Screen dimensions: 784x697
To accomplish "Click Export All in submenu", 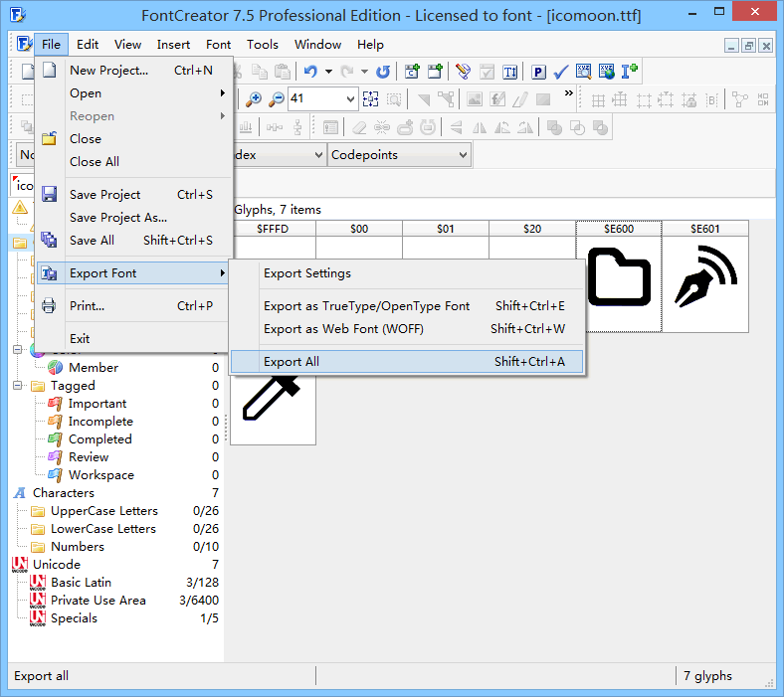I will click(x=407, y=362).
